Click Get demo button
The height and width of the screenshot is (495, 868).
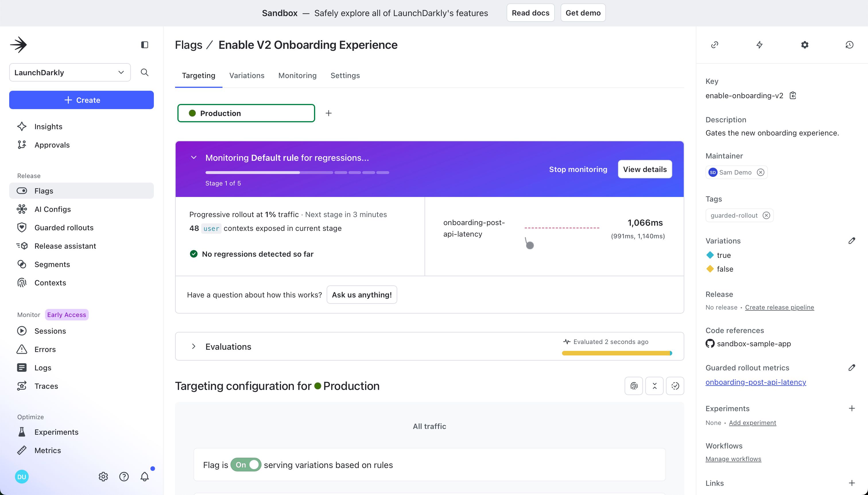click(583, 13)
